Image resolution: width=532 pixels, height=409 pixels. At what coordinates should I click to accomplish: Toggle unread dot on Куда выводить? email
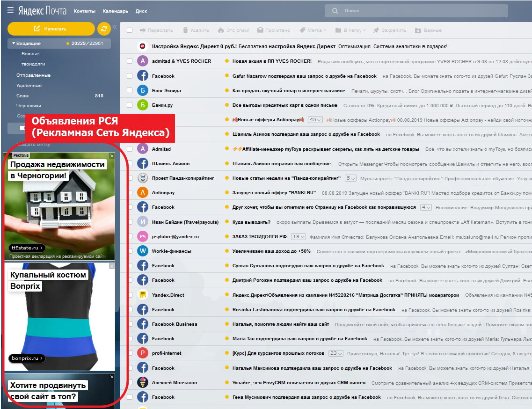(227, 222)
